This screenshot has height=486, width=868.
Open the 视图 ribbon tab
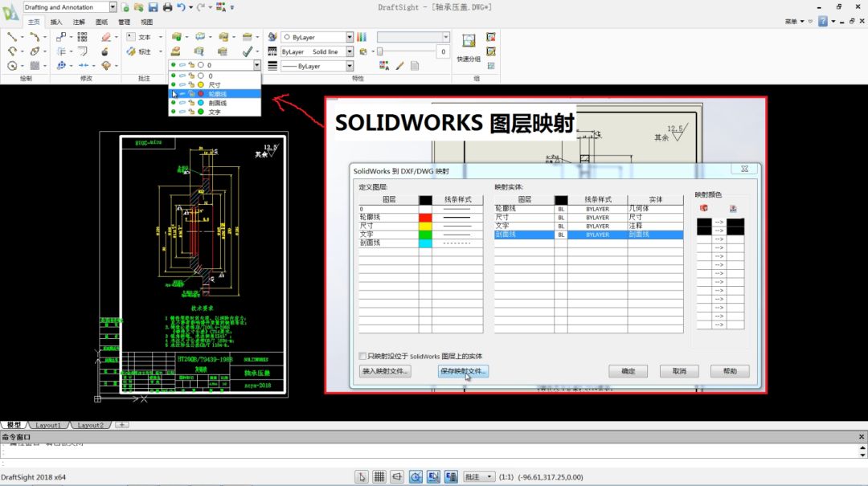tap(147, 22)
